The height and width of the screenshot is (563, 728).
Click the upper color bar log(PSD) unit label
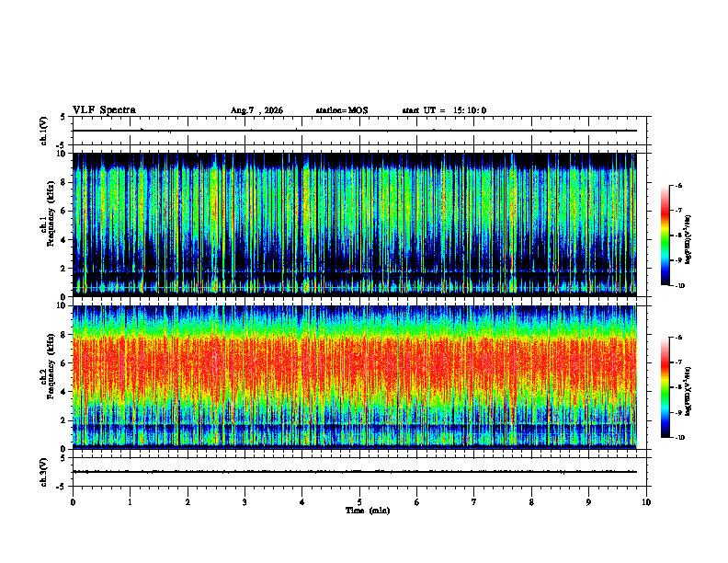pyautogui.click(x=688, y=239)
